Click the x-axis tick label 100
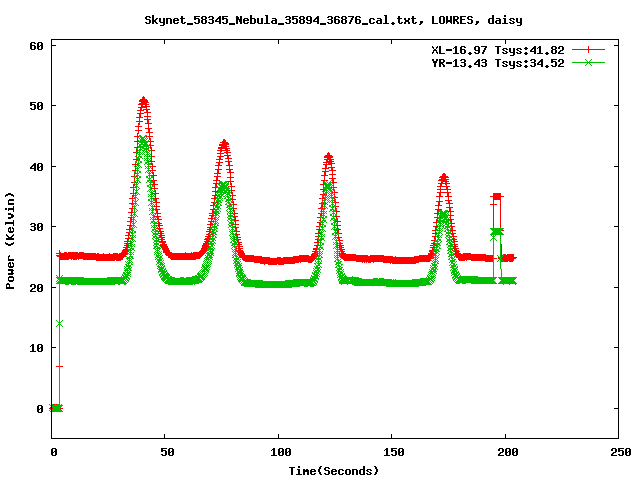The height and width of the screenshot is (480, 640). 280,452
